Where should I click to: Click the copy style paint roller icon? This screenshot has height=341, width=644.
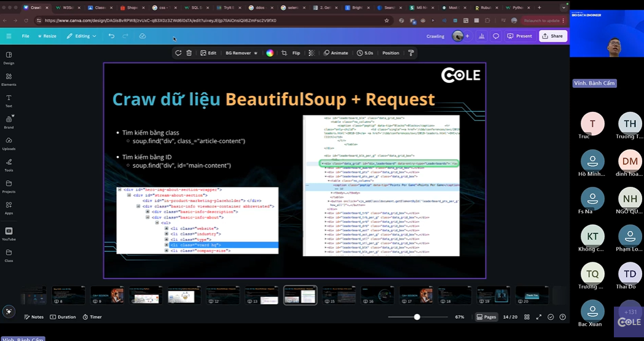click(x=410, y=53)
